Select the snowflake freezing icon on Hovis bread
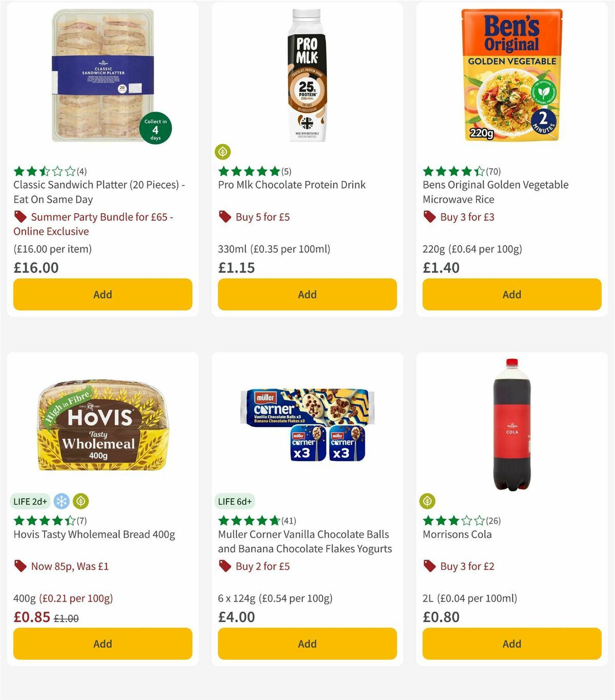 pyautogui.click(x=61, y=501)
